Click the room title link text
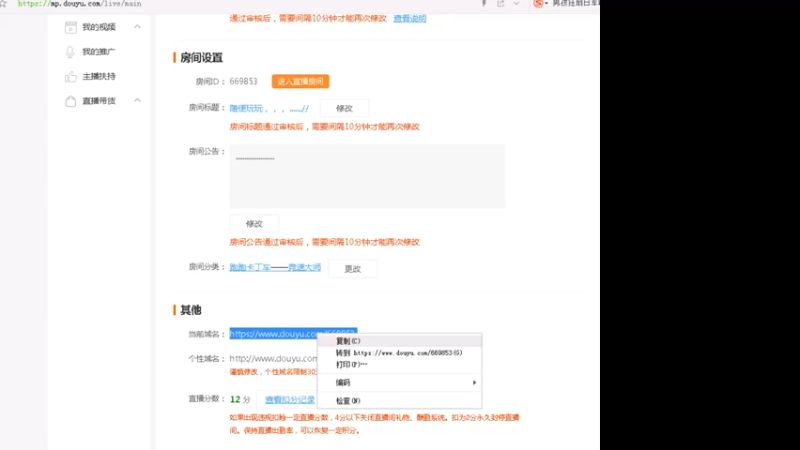Viewport: 800px width, 450px height. pos(269,108)
